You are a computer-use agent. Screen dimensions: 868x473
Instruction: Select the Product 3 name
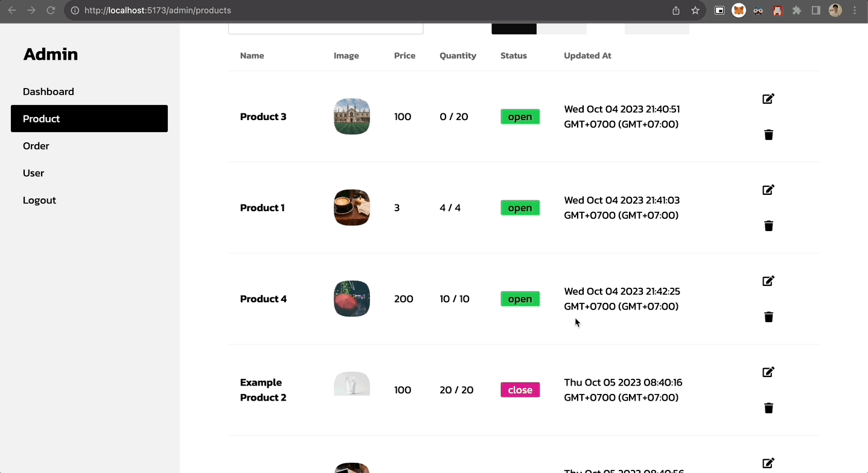tap(263, 117)
